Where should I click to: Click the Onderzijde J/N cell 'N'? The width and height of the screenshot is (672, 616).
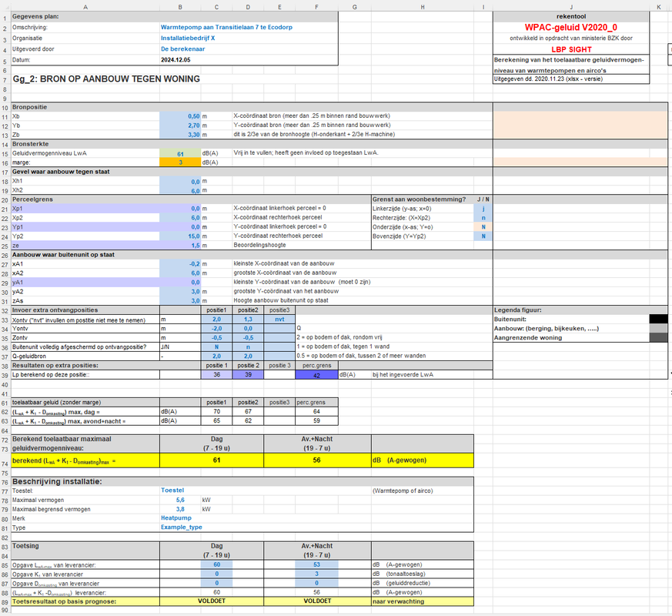coord(483,227)
